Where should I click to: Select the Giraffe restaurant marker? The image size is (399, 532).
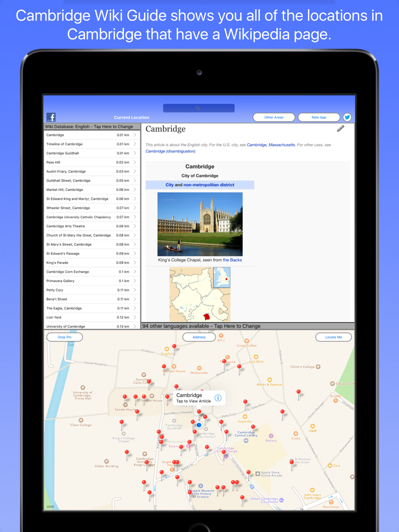coord(336,401)
